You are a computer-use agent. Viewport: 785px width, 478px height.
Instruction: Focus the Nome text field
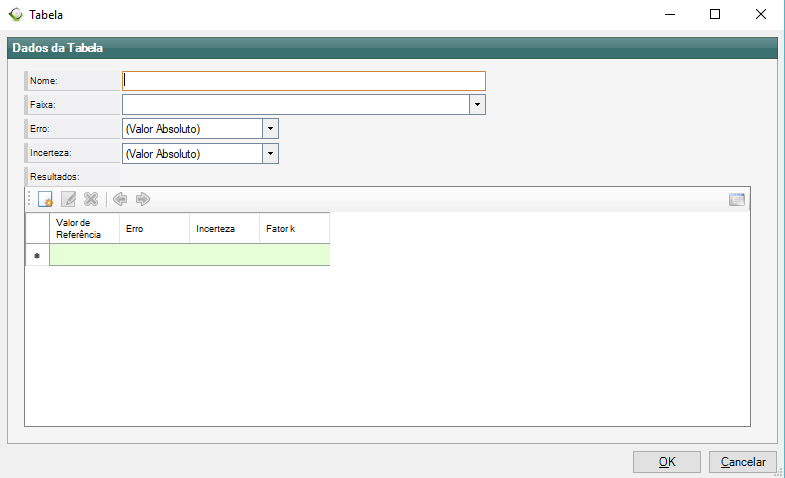click(x=304, y=81)
